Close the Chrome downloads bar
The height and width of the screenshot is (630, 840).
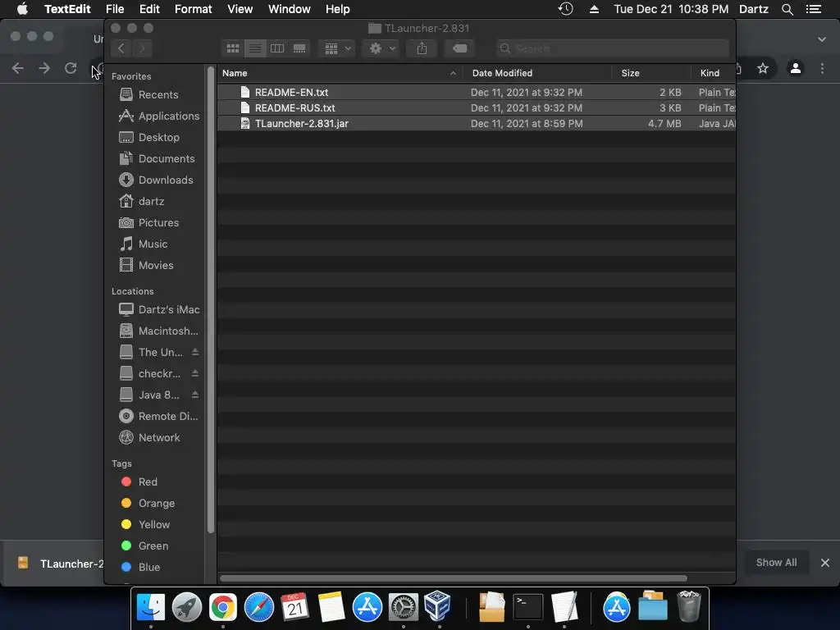click(825, 563)
